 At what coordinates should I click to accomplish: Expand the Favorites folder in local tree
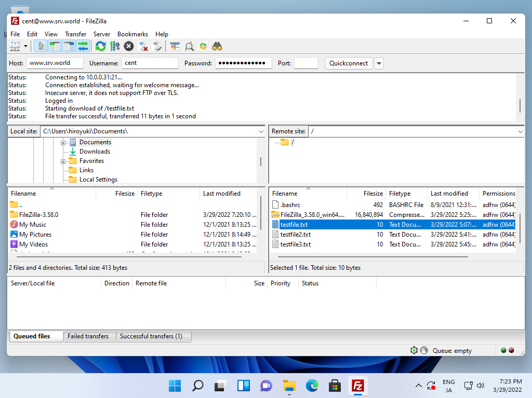pyautogui.click(x=63, y=161)
